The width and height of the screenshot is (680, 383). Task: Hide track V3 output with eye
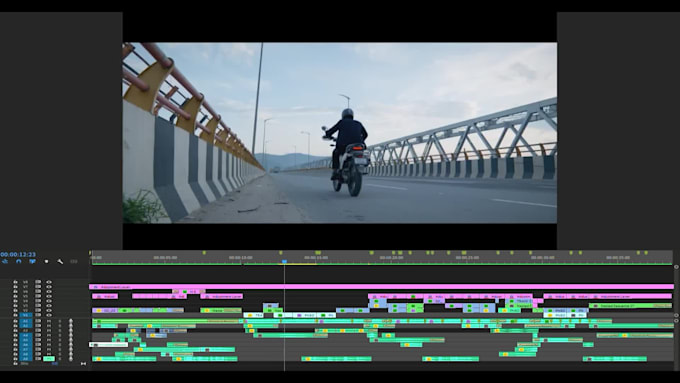pyautogui.click(x=49, y=305)
